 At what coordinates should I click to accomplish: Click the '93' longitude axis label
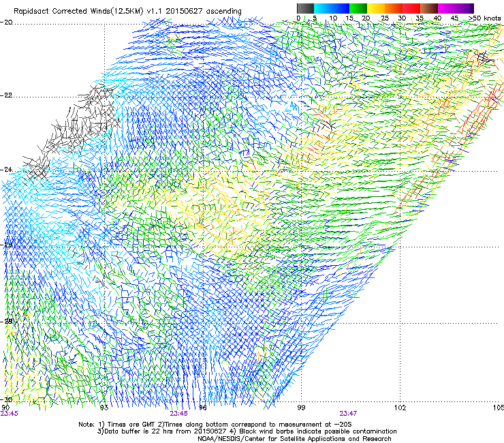104,408
